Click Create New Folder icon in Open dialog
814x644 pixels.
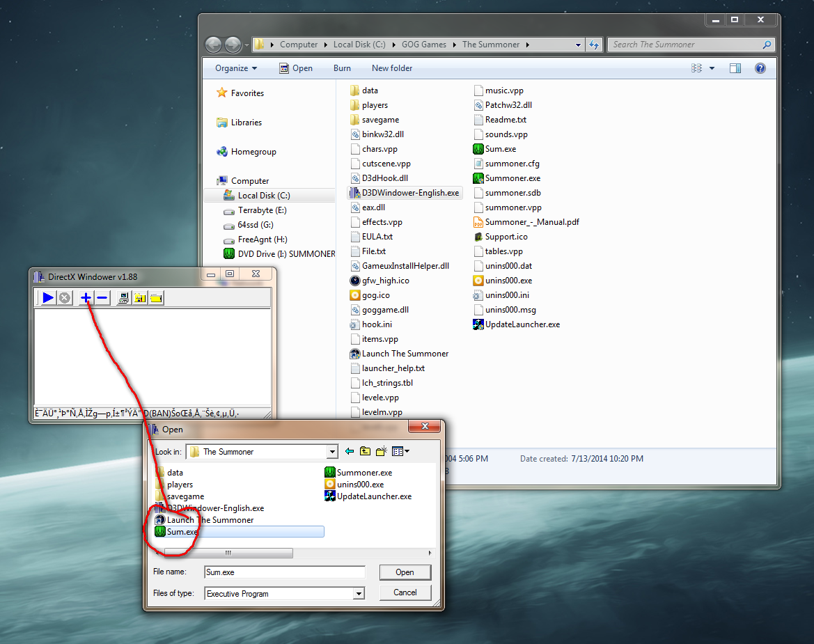pyautogui.click(x=382, y=451)
